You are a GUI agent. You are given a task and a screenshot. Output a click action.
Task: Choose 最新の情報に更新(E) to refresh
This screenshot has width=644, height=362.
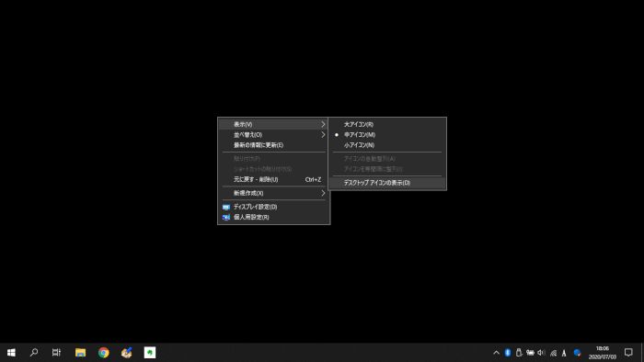(x=273, y=145)
